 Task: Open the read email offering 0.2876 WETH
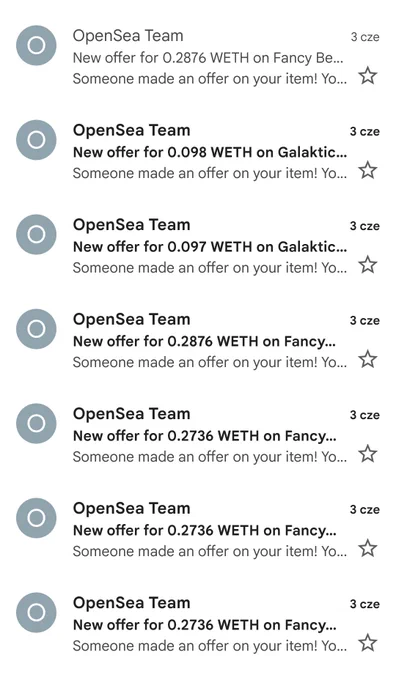pos(198,57)
